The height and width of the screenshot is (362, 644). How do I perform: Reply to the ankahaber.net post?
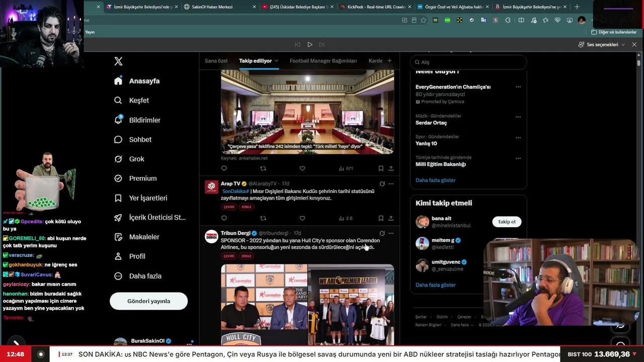(x=224, y=168)
